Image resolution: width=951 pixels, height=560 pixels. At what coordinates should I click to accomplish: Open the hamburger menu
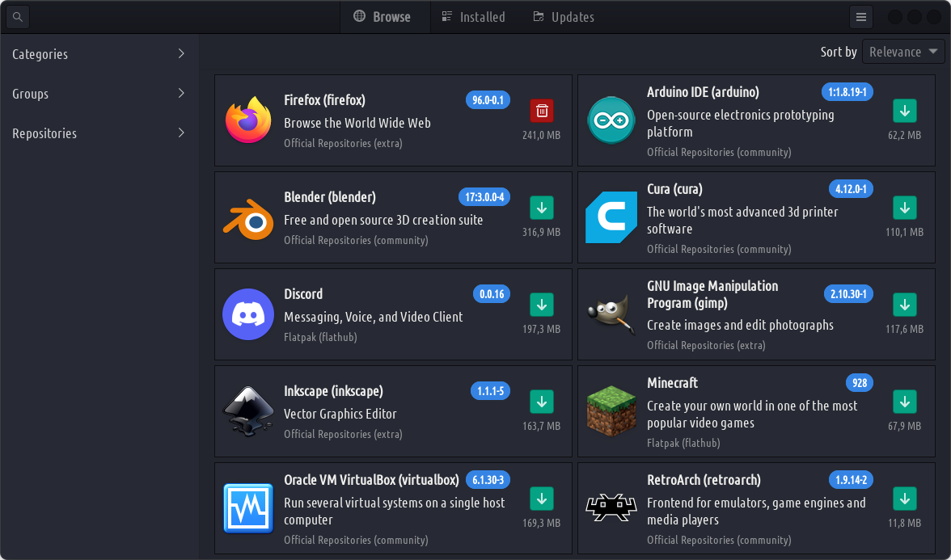pyautogui.click(x=861, y=17)
